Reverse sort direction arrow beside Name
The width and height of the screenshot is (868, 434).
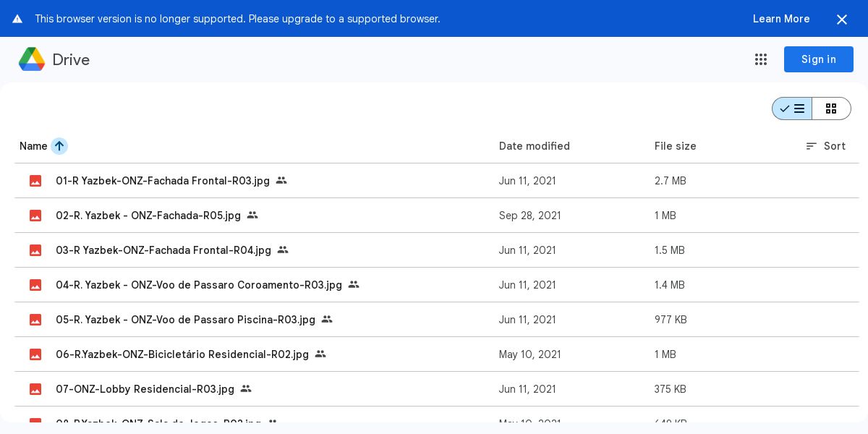pos(59,146)
